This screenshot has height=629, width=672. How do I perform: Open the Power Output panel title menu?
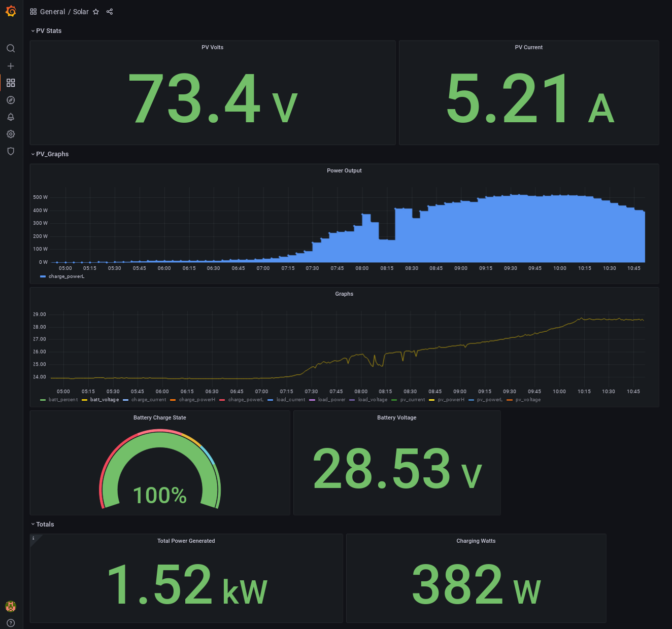344,170
